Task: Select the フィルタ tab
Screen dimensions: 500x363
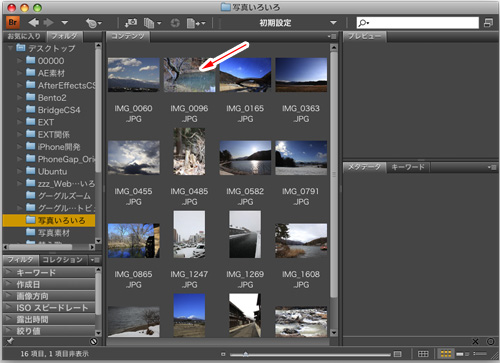Action: [21, 260]
